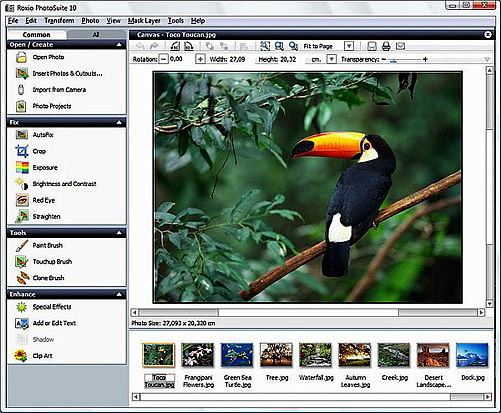
Task: Adjust the Transparency slider handle
Action: 393,60
